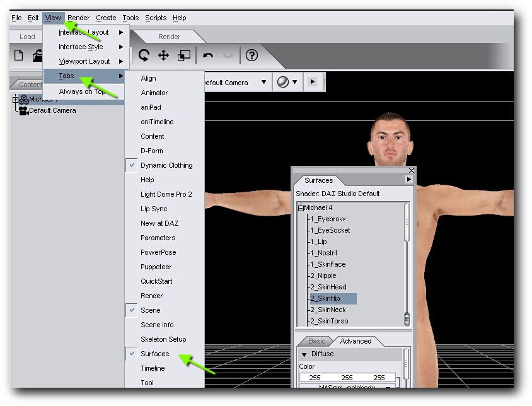Switch to the Render activity tab
This screenshot has width=532, height=406.
click(169, 37)
